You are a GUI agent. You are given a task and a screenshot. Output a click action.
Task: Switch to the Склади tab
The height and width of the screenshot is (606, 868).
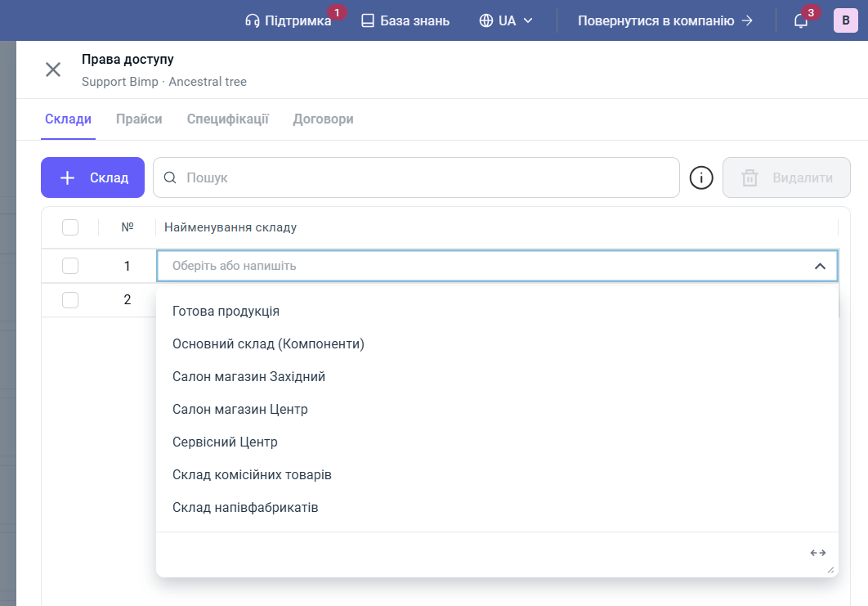[x=68, y=119]
